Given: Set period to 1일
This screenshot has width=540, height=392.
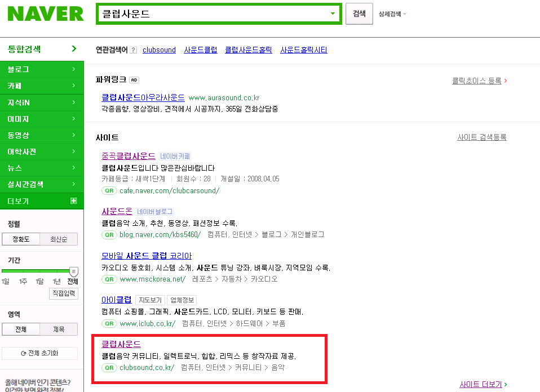Looking at the screenshot, I should point(5,282).
